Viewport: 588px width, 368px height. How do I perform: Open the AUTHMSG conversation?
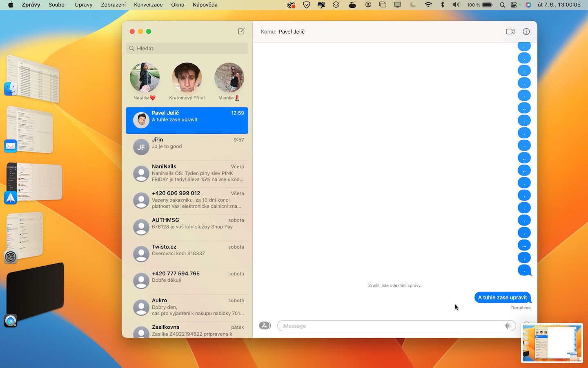(x=187, y=227)
